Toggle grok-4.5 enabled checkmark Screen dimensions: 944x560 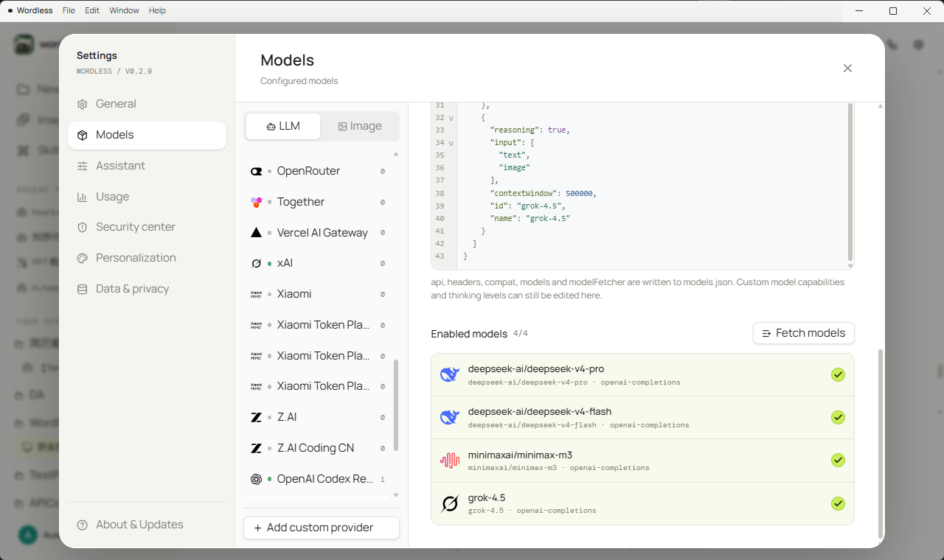click(838, 504)
